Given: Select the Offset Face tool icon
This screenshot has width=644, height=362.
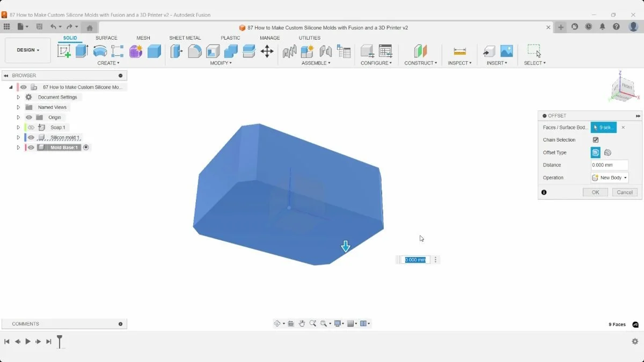Looking at the screenshot, I should click(x=249, y=51).
